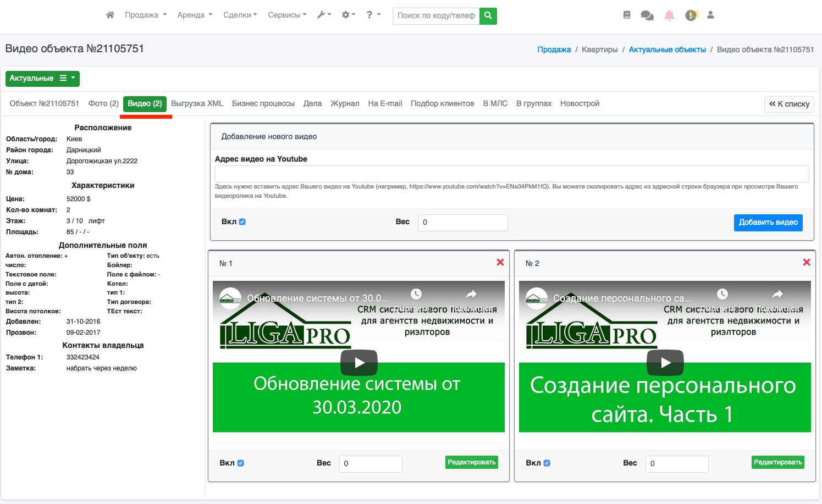This screenshot has width=822, height=504.
Task: Delete video № 1 with red X
Action: 500,262
